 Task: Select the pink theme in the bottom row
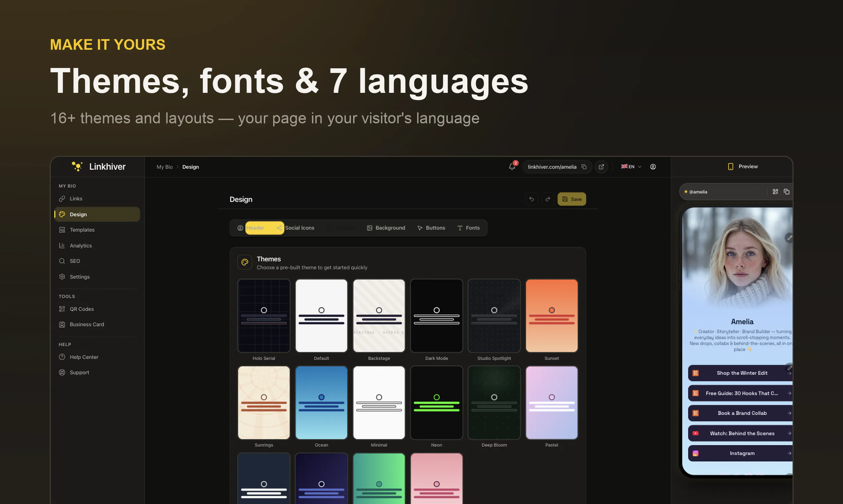(x=436, y=479)
